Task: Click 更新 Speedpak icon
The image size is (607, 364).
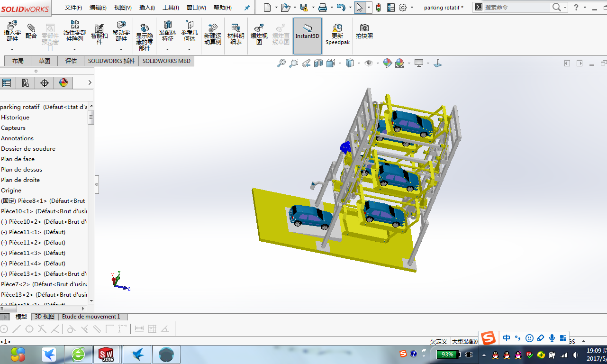Action: click(337, 34)
